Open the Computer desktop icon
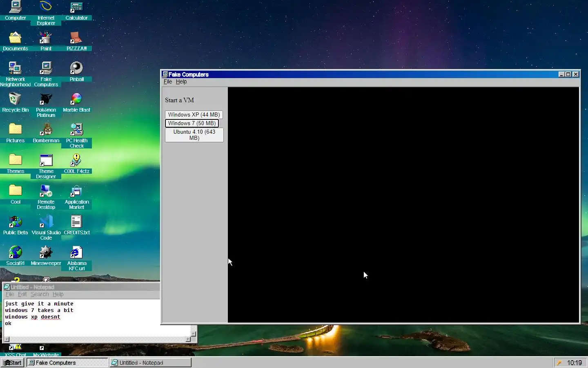This screenshot has width=588, height=368. click(x=15, y=10)
